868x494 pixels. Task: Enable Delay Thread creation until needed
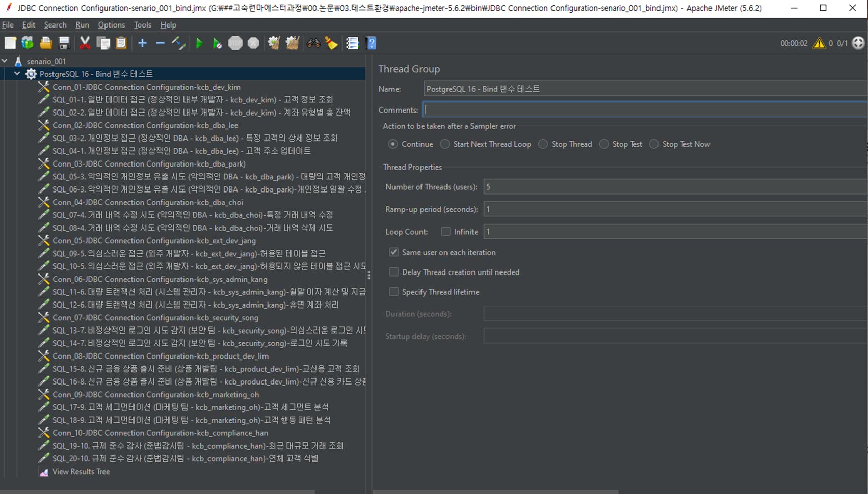pos(394,272)
